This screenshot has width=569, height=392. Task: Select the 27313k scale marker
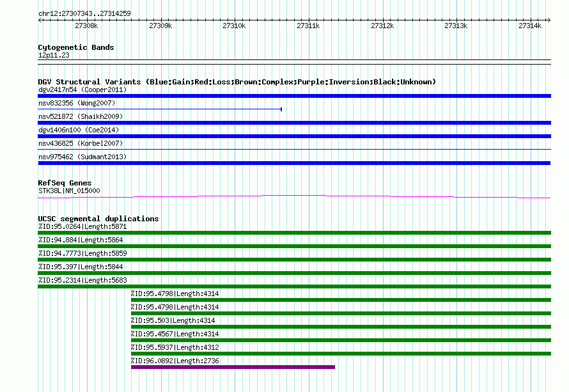pyautogui.click(x=456, y=26)
